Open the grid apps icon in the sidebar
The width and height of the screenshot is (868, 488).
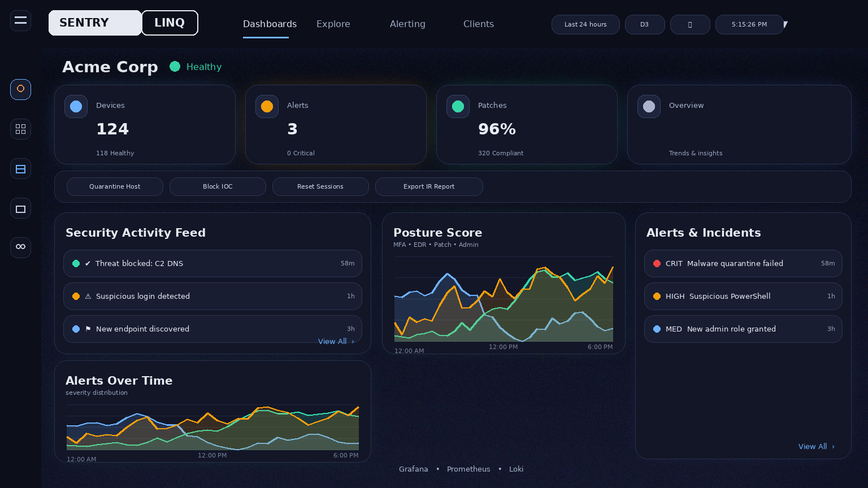coord(20,129)
